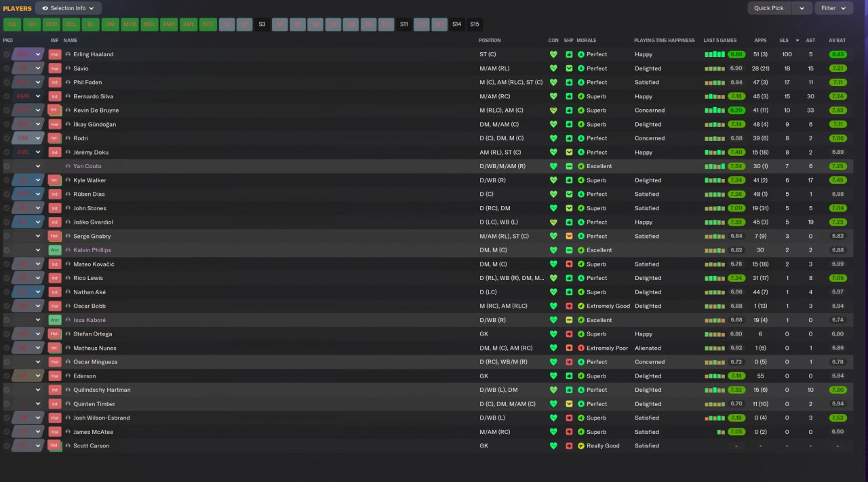Open Yan Couto's empty position dropdown
Viewport: 868px width, 482px height.
click(28, 166)
